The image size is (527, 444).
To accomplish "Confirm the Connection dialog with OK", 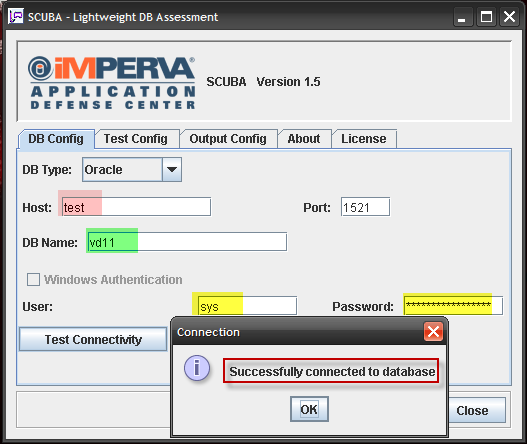I will pyautogui.click(x=309, y=409).
